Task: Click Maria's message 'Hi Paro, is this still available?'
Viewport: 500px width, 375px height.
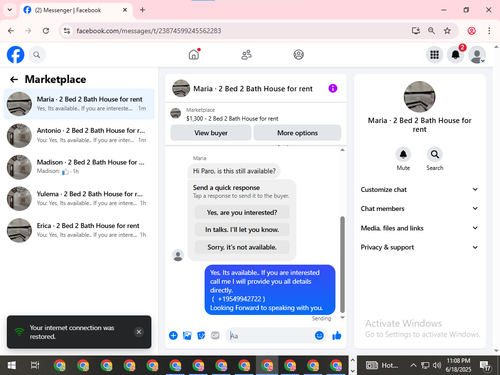Action: [x=234, y=171]
